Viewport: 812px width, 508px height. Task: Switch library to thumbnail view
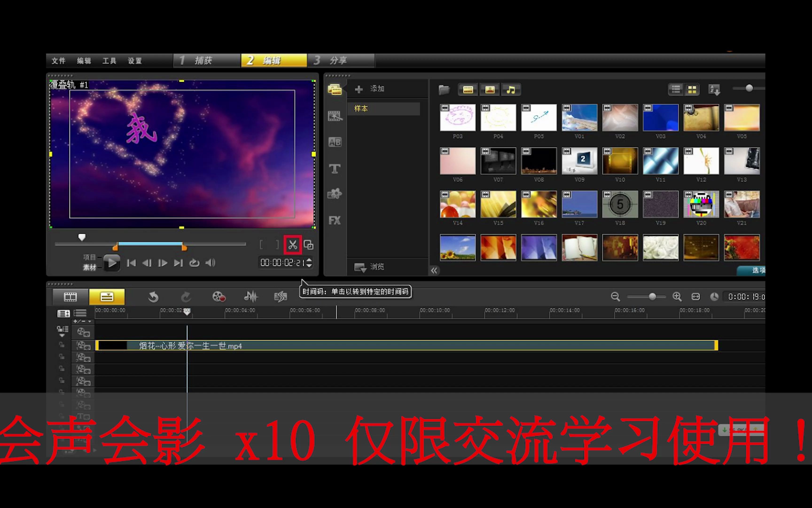[692, 89]
